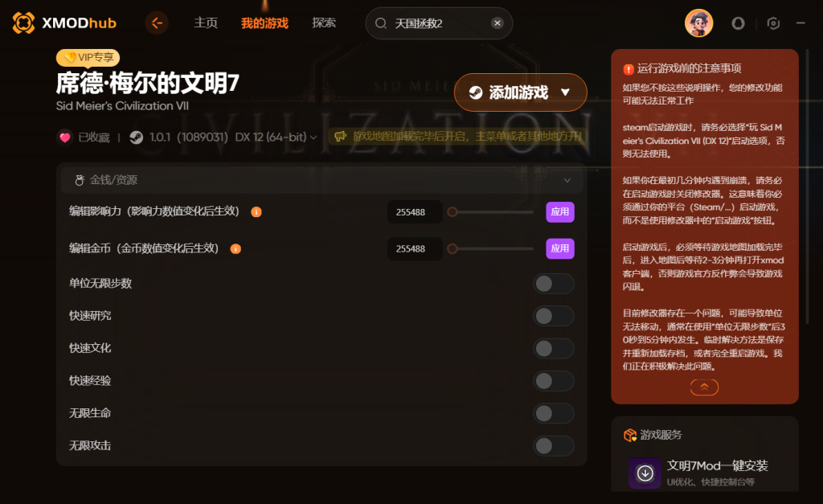Expand the DX 12 (64-bit) version dropdown

coord(314,137)
